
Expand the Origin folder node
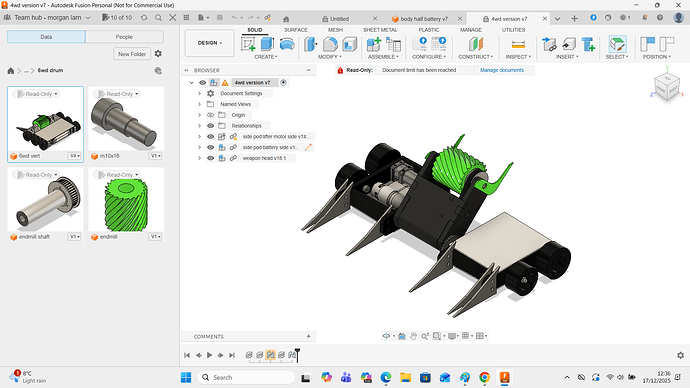tap(199, 115)
